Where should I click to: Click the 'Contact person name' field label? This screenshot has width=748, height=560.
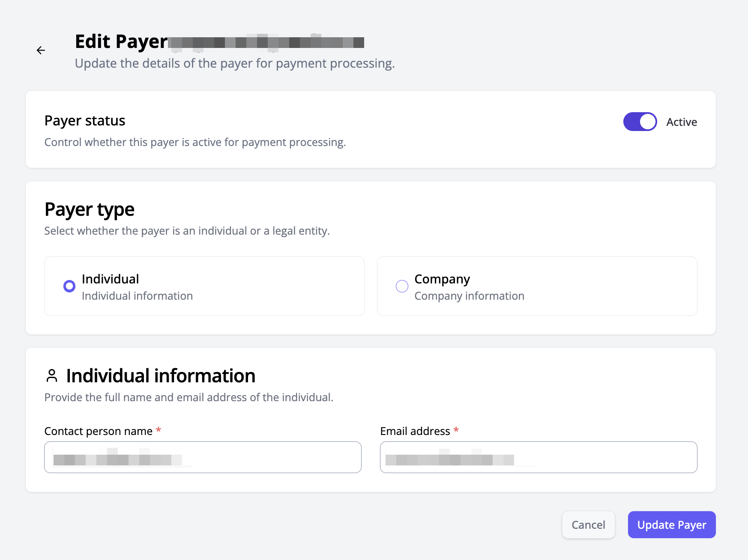(99, 431)
